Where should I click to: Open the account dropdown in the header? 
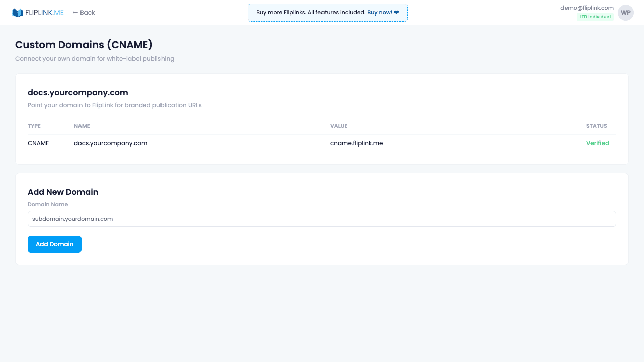pos(625,12)
